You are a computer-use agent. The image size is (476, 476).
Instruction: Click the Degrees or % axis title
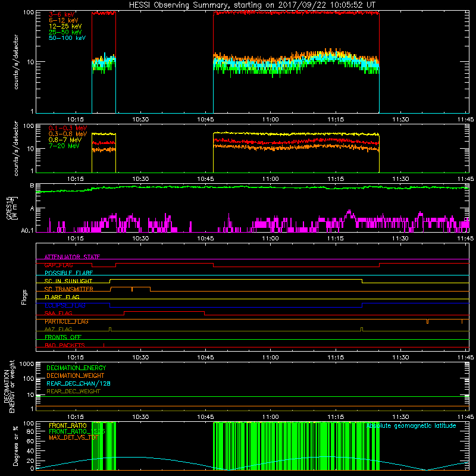click(15, 446)
